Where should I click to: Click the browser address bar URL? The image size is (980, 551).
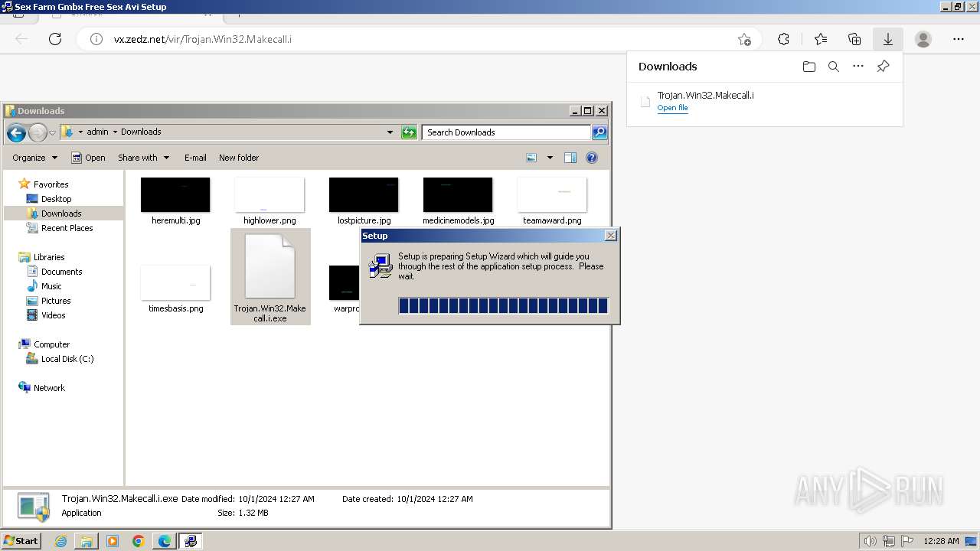pos(203,39)
